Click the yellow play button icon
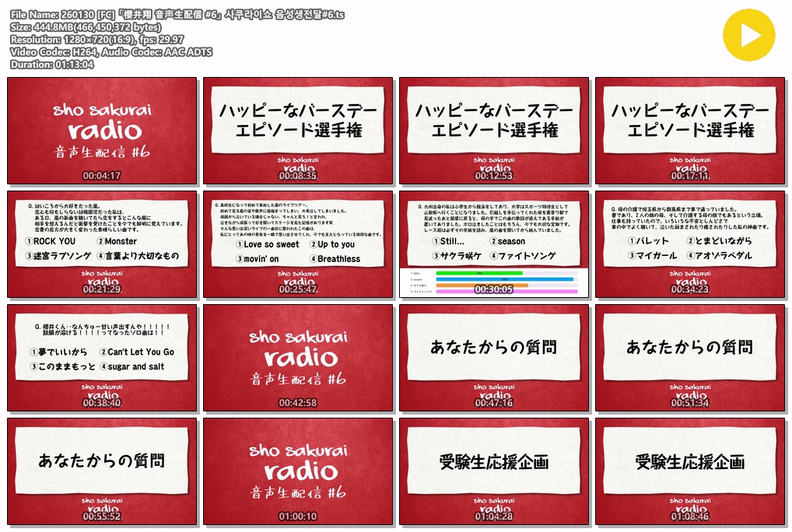This screenshot has width=792, height=532. point(748,36)
